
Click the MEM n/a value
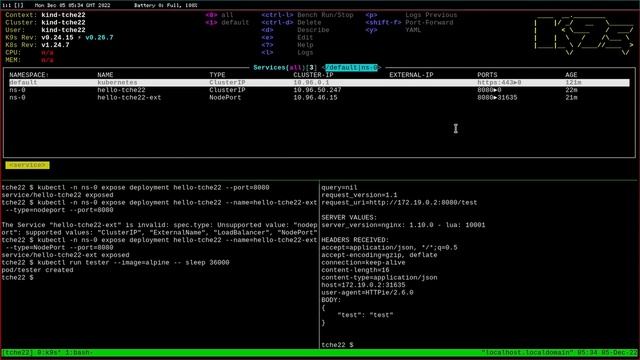coord(47,60)
